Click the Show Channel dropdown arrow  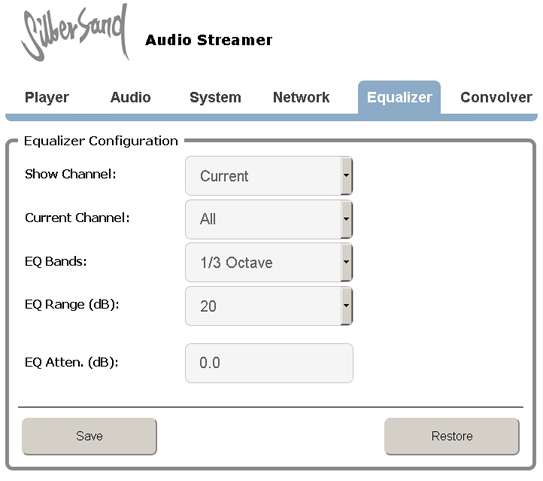[346, 176]
